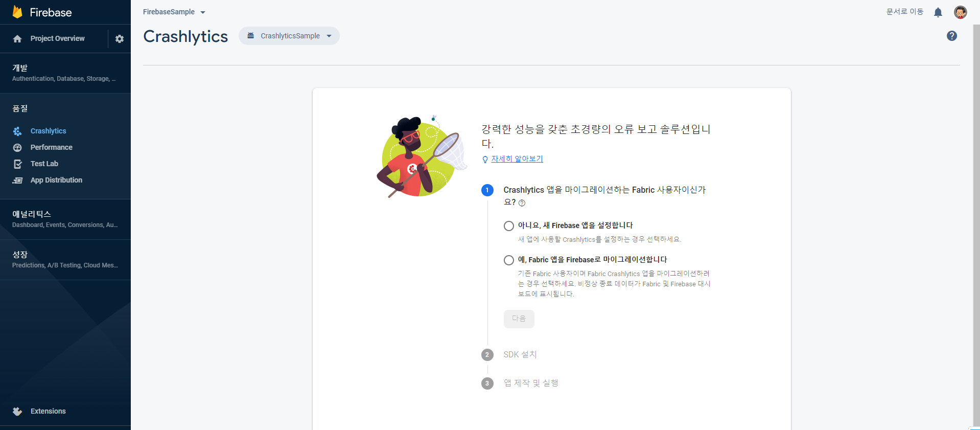Click the Test Lab sidebar icon
Viewport: 980px width, 430px height.
(x=17, y=164)
